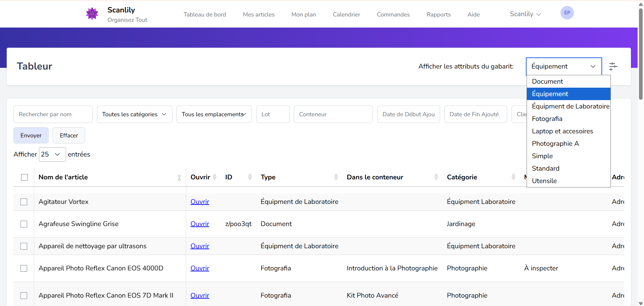Navigate to Rapports
Viewport: 644px width, 306px height.
click(438, 14)
